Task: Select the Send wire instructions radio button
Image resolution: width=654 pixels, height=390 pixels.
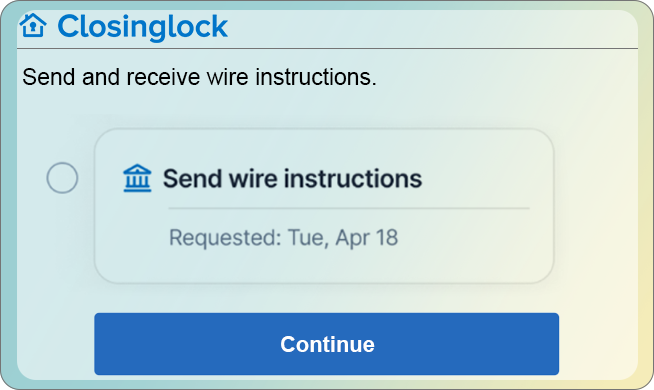Action: pos(62,178)
